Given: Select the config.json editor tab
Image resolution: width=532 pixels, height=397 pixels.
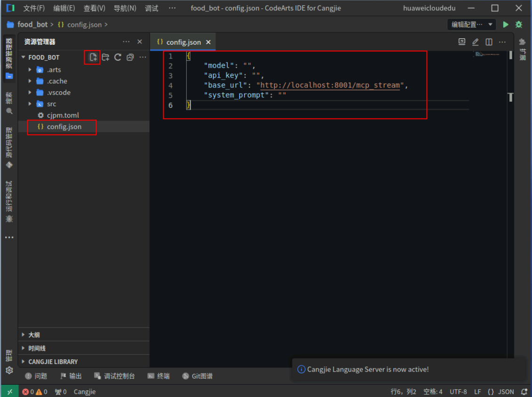Looking at the screenshot, I should [x=183, y=42].
